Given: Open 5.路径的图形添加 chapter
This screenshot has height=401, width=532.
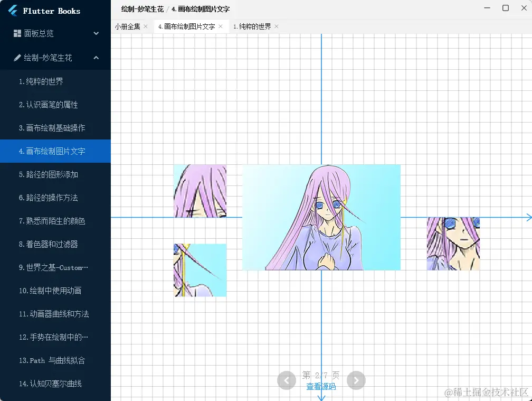Looking at the screenshot, I should [55, 174].
